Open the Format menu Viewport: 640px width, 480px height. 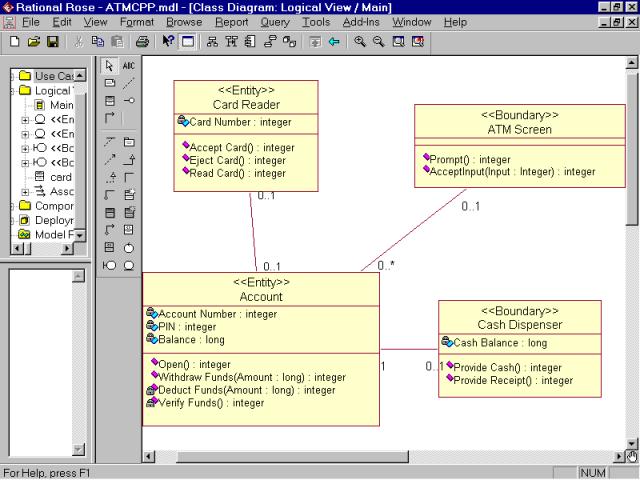(137, 22)
